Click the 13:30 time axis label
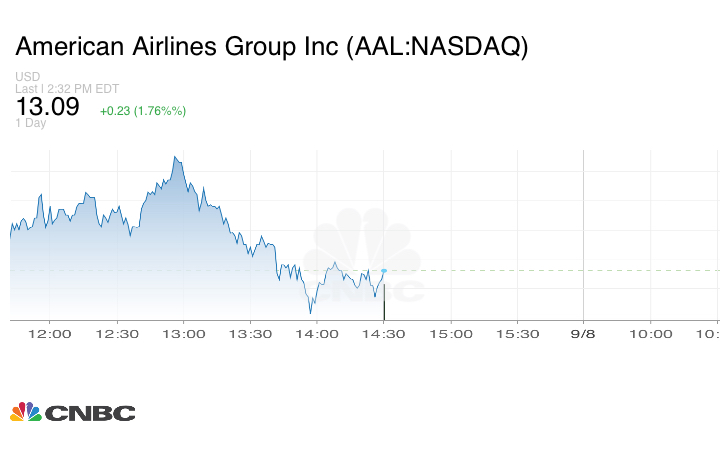This screenshot has height=450, width=720. [x=251, y=334]
